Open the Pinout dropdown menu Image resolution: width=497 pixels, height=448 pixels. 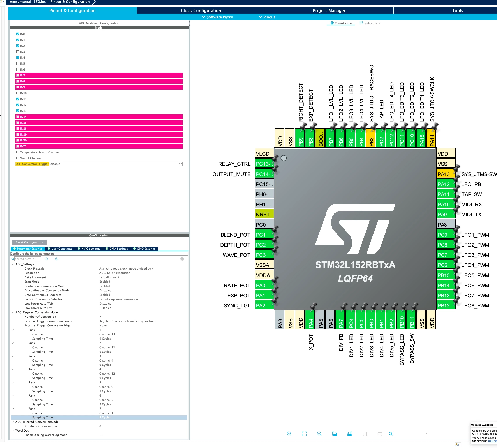point(267,17)
